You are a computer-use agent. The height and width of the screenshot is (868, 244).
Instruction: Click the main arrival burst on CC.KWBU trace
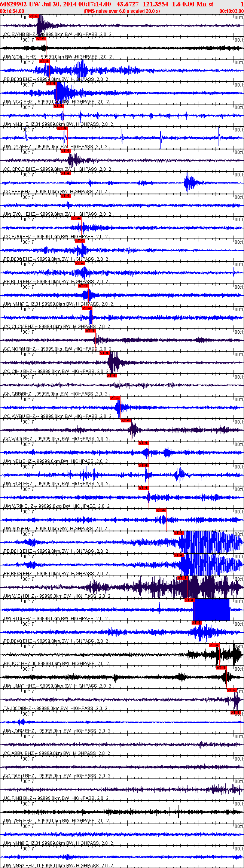point(120,408)
